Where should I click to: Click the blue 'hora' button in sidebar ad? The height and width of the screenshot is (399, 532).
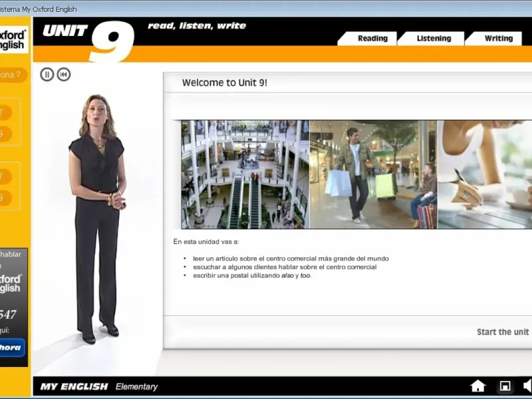tap(12, 347)
